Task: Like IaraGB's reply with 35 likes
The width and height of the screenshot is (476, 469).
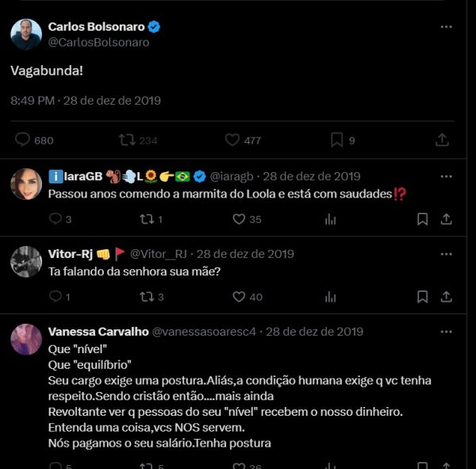Action: point(239,219)
